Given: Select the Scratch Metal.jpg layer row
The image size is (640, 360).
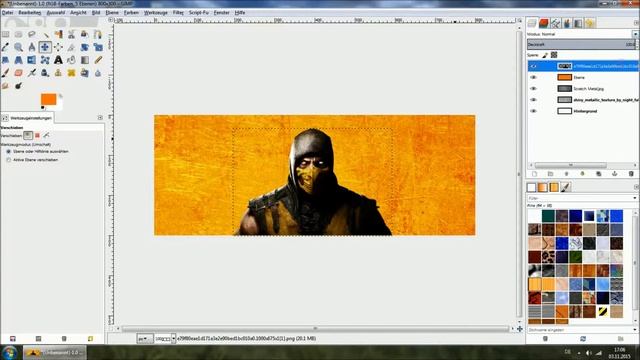Looking at the screenshot, I should [582, 89].
